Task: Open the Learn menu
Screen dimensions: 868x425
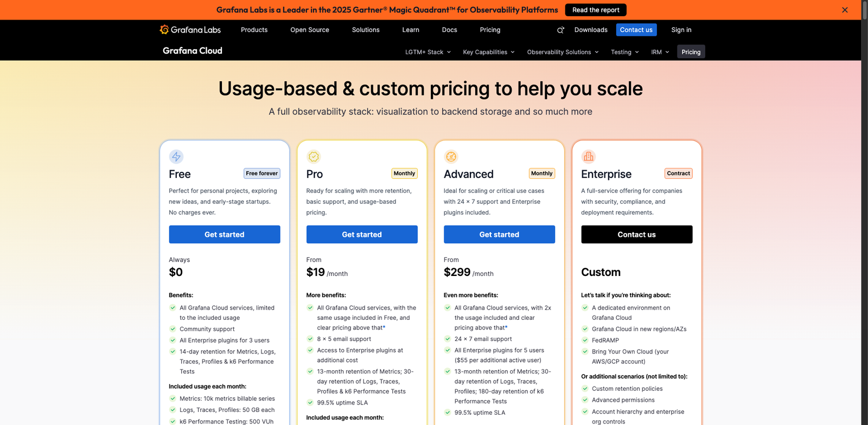Action: click(411, 30)
